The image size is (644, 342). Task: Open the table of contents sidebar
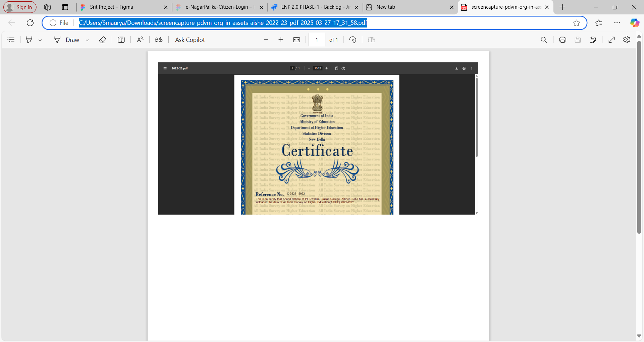pyautogui.click(x=11, y=40)
